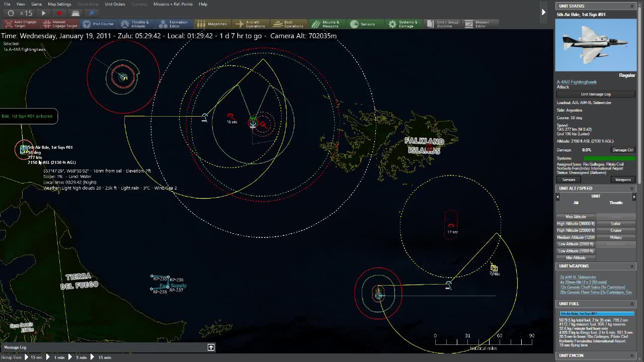Set throttle to Cruise
The width and height of the screenshot is (644, 362).
click(616, 230)
